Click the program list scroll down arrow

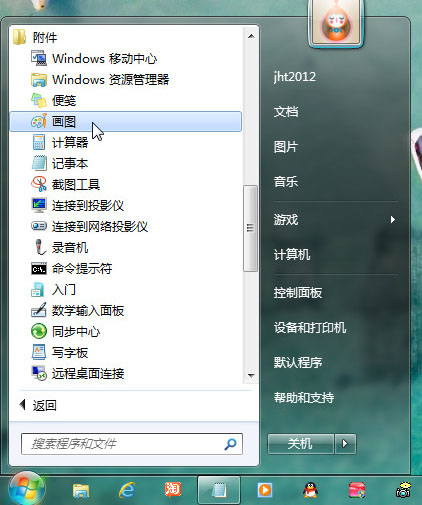tap(251, 375)
